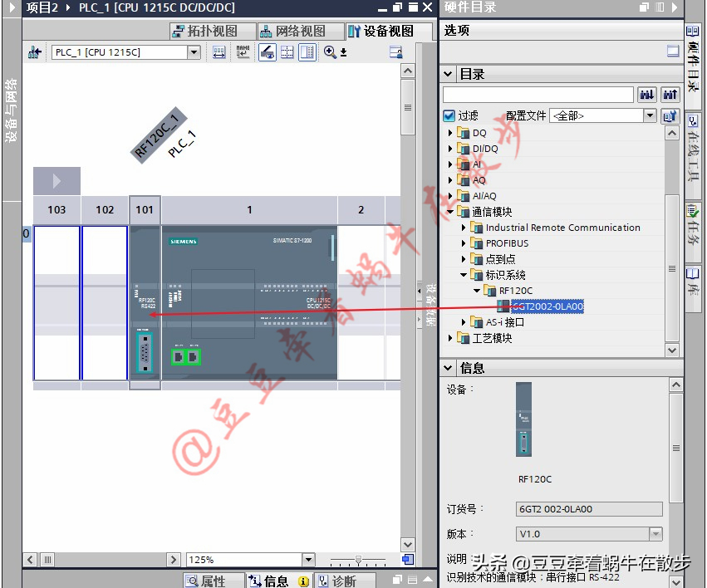Click the NAME tag display toolbar icon
707x588 pixels.
(243, 52)
